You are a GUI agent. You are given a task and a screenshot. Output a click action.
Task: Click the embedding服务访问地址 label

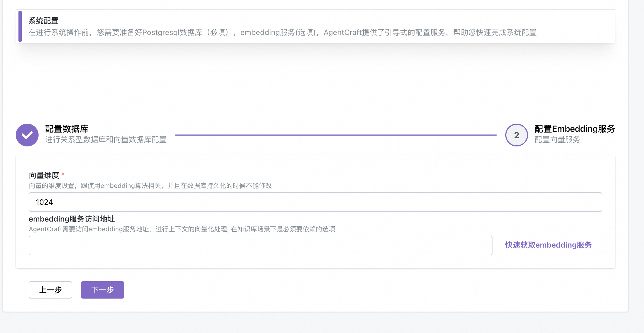pos(72,219)
